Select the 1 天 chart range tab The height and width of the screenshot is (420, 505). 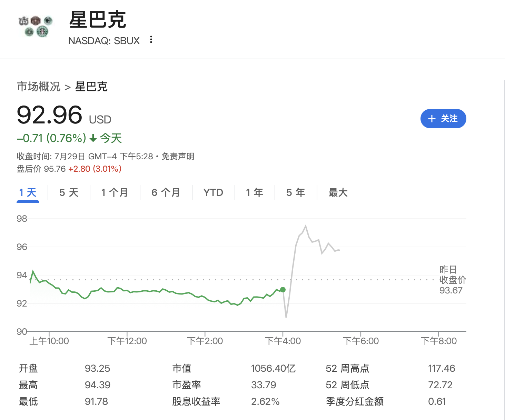tap(28, 192)
